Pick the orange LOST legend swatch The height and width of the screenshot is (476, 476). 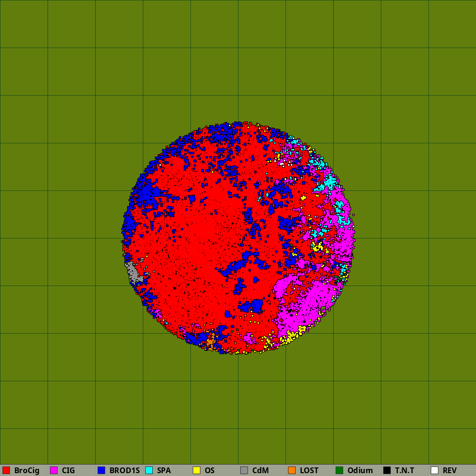pyautogui.click(x=292, y=470)
